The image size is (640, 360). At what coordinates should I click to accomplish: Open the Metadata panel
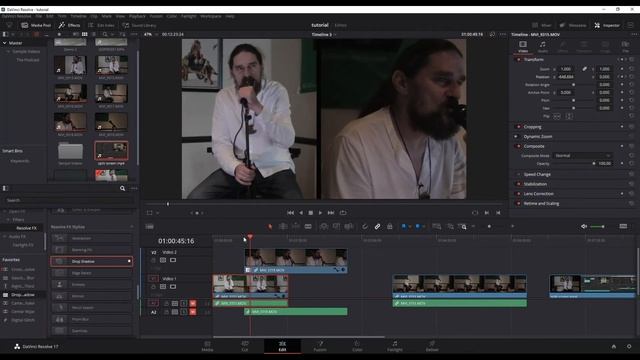coord(573,25)
